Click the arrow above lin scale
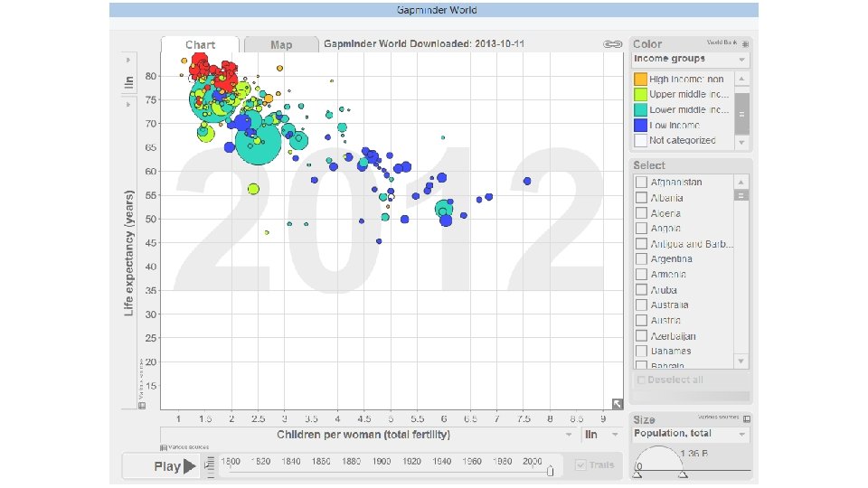868x488 pixels. point(127,60)
